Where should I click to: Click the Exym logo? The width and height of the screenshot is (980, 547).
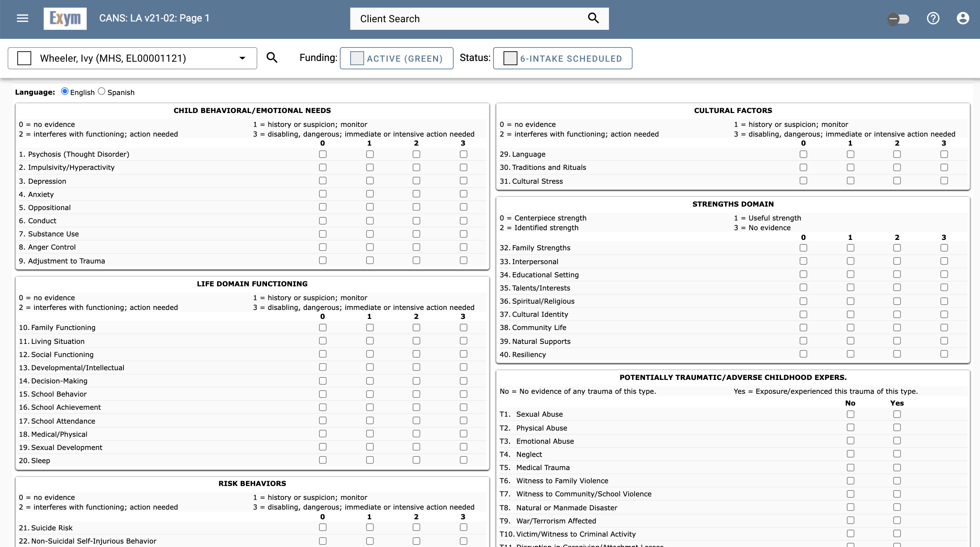(x=65, y=18)
